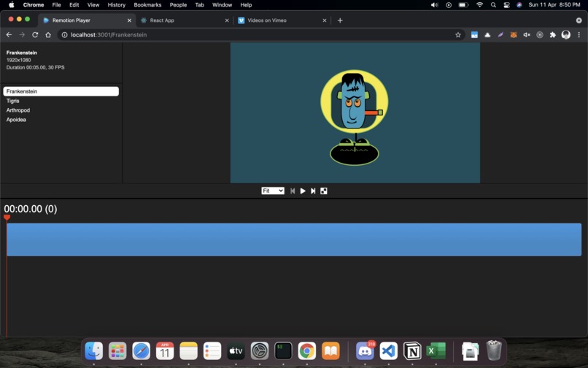The height and width of the screenshot is (368, 588).
Task: Open Safari from the Dock
Action: coord(141,351)
